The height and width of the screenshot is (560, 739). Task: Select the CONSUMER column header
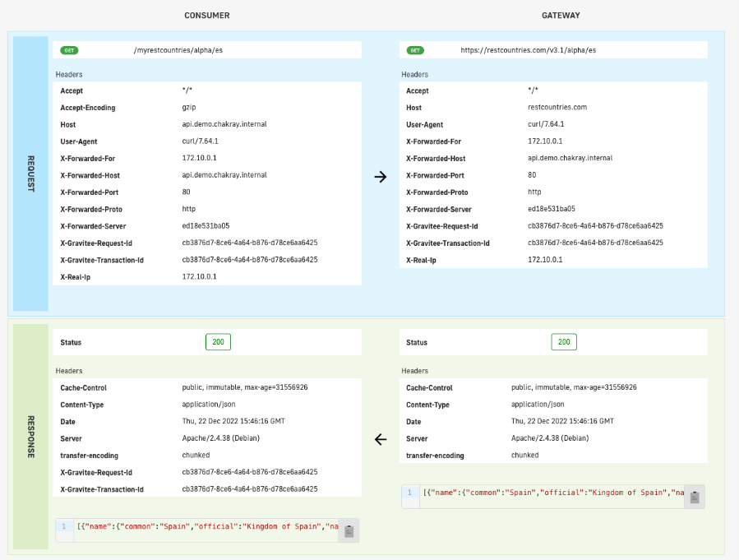pos(207,16)
